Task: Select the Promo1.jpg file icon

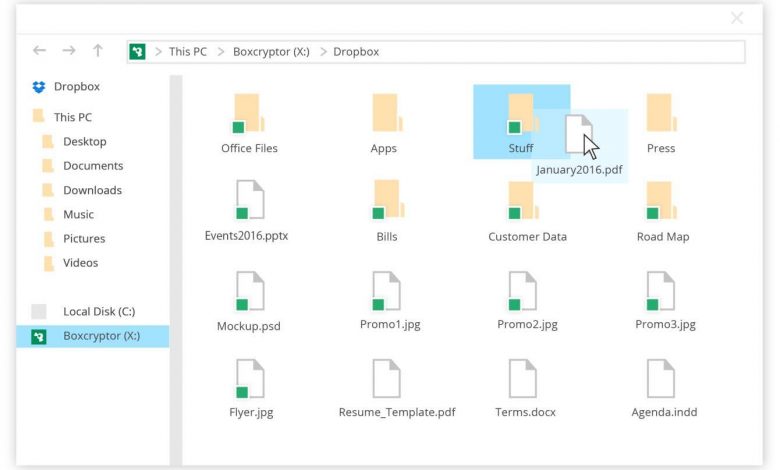Action: [386, 291]
